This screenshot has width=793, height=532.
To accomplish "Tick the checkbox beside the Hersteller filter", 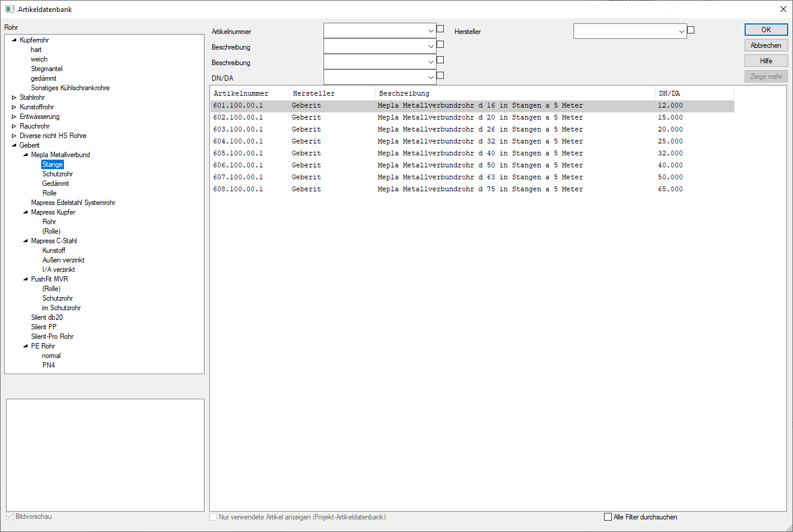I will pos(691,30).
